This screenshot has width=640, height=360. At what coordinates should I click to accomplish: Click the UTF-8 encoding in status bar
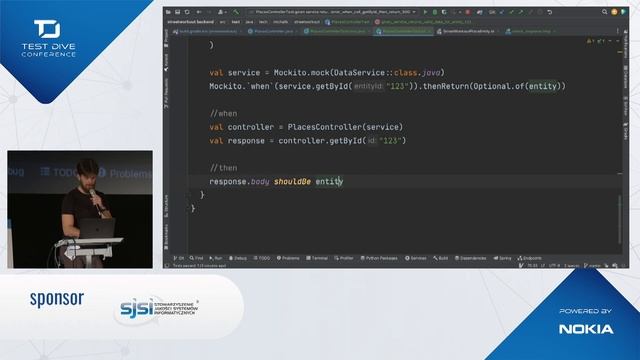(x=554, y=266)
